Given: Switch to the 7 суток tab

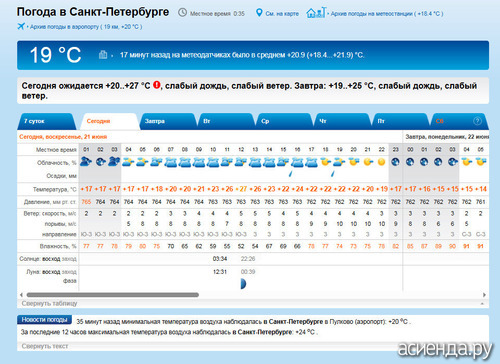Looking at the screenshot, I should 34,121.
